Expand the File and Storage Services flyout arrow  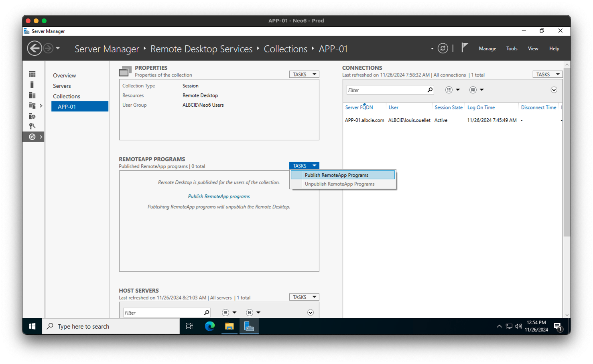click(41, 105)
